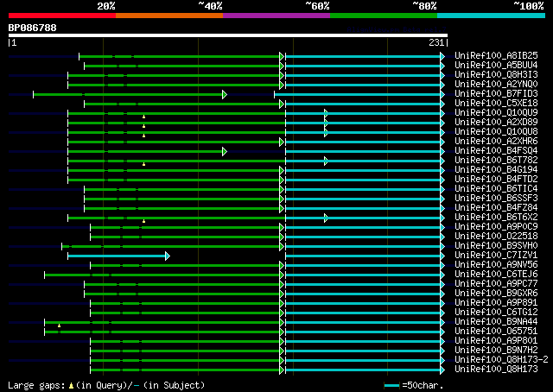Viewport: 553px width, 392px height.
Task: Click the orange ~40% identity color segment
Action: [x=169, y=16]
